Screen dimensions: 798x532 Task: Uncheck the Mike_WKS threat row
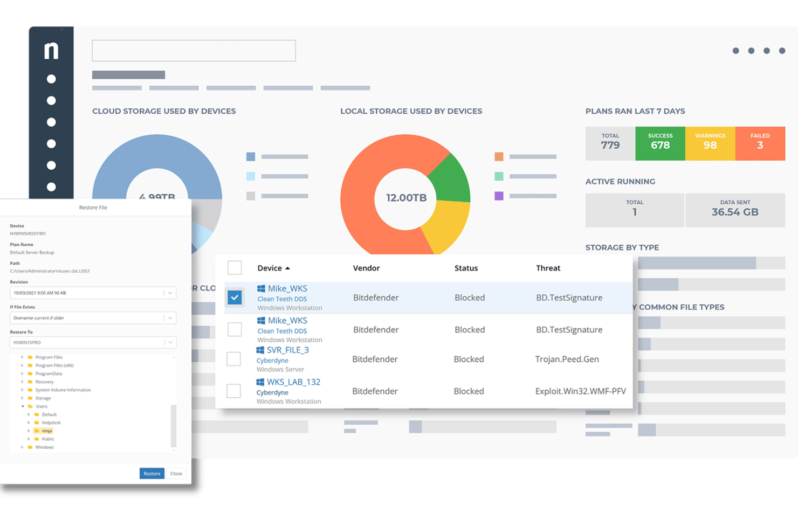[x=235, y=297]
